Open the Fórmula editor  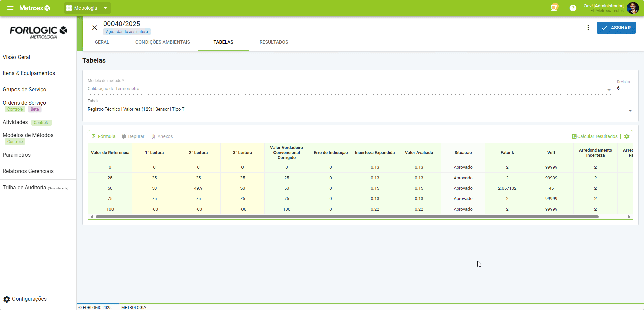[x=103, y=136]
